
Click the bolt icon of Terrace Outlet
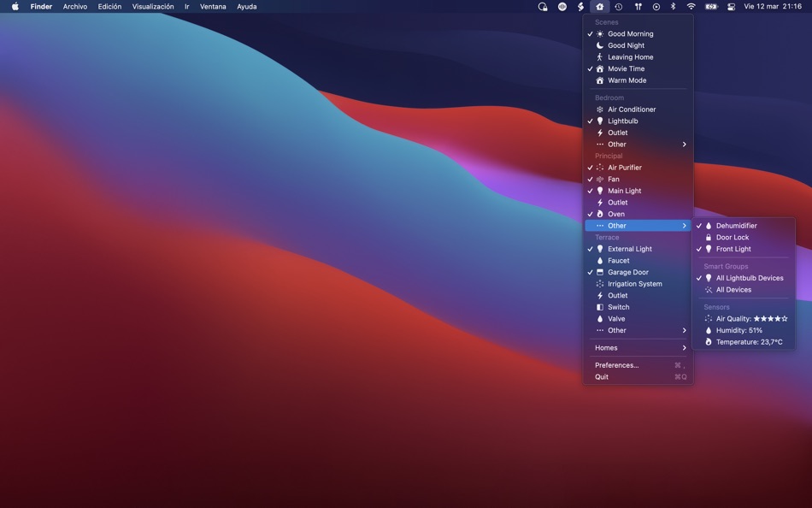pyautogui.click(x=600, y=295)
